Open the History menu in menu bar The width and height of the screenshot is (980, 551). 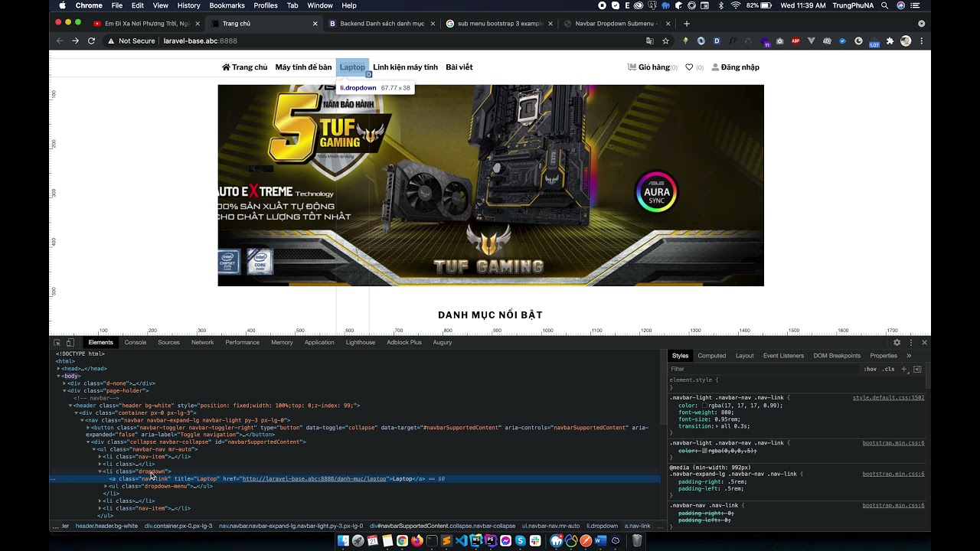pos(188,5)
